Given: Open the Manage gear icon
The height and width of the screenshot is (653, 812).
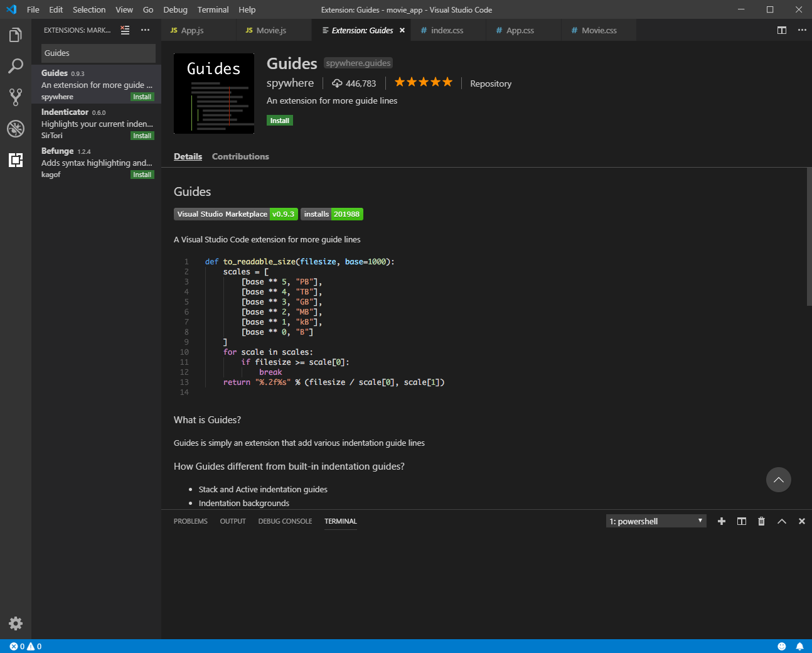Looking at the screenshot, I should tap(16, 623).
